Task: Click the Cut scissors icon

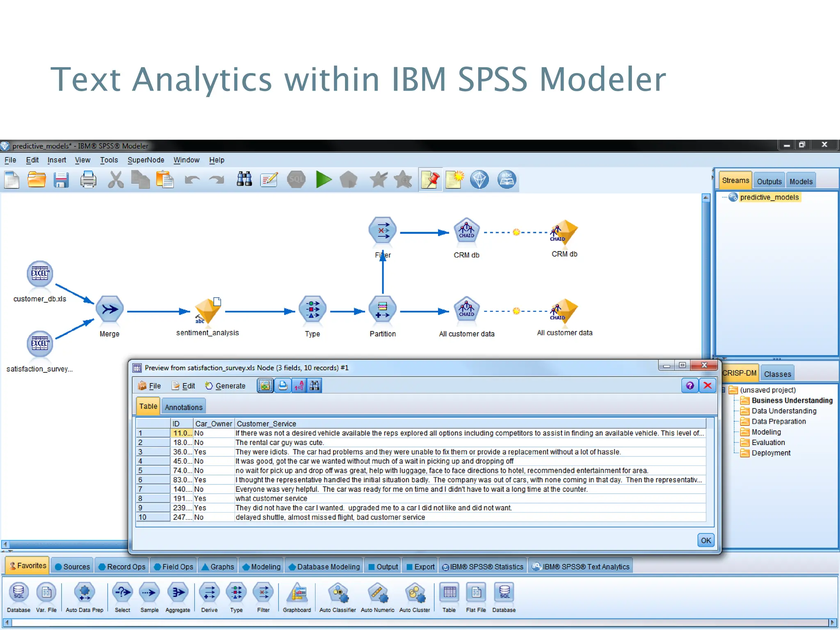Action: pyautogui.click(x=116, y=180)
